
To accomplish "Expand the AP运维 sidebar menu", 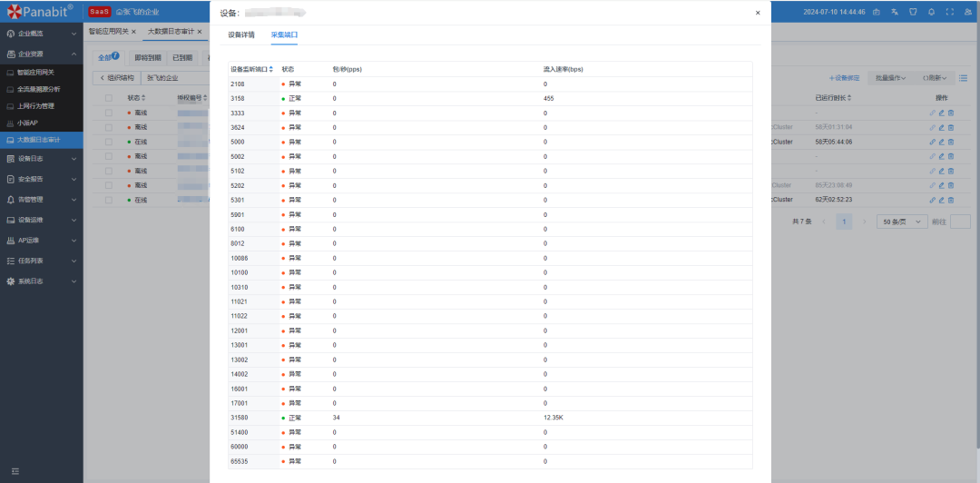I will (41, 241).
